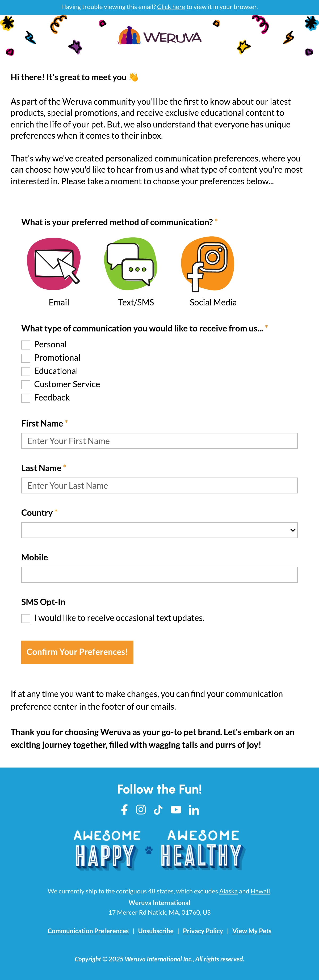Screen dimensions: 319x980
Task: Follow the Unsubscribe footer link
Action: coord(156,931)
